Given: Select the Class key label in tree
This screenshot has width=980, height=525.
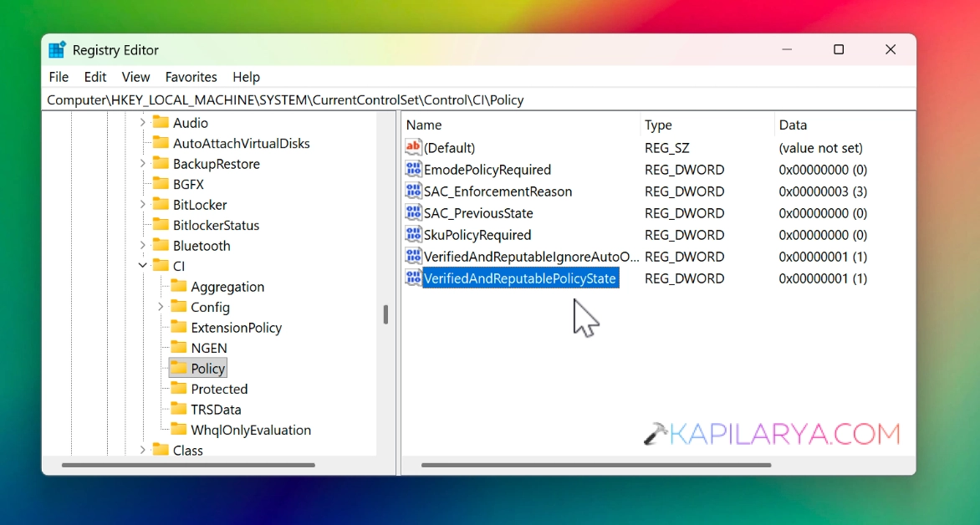Looking at the screenshot, I should [x=188, y=450].
